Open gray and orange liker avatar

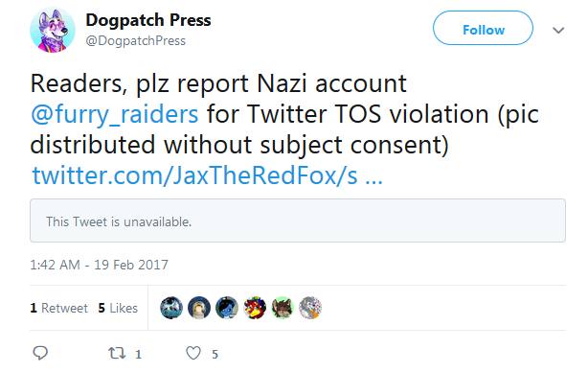point(310,308)
